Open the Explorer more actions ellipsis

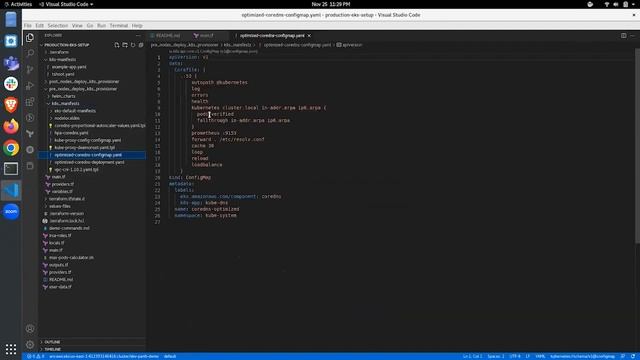[x=138, y=36]
